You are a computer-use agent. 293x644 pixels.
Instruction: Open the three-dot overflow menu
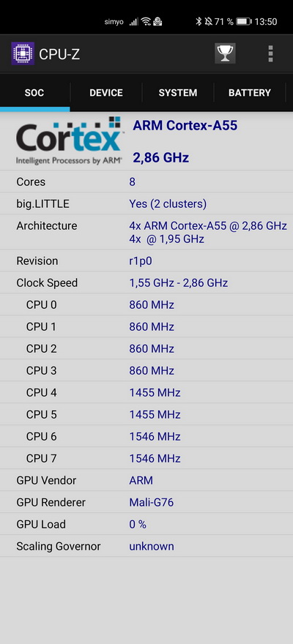pos(270,53)
